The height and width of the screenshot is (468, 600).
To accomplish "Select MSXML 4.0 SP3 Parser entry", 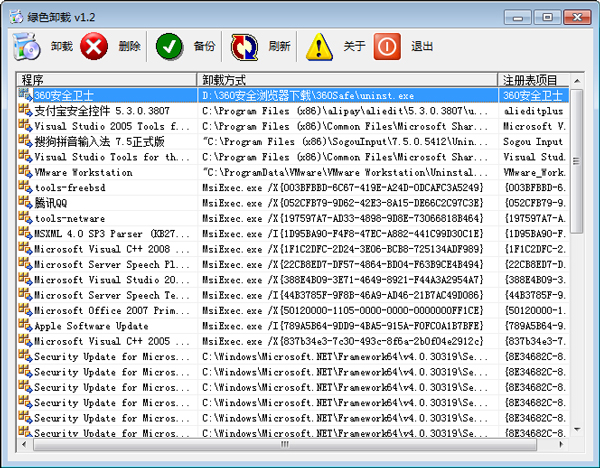I will click(112, 233).
